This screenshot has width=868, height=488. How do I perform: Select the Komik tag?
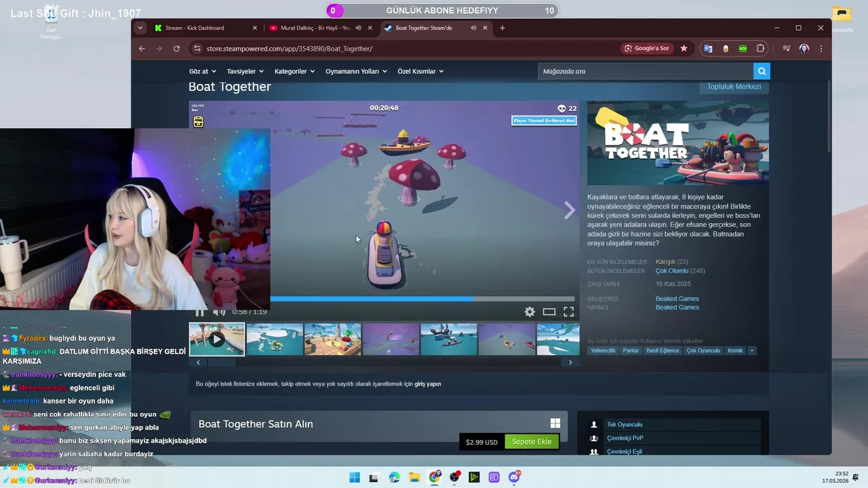(x=735, y=350)
